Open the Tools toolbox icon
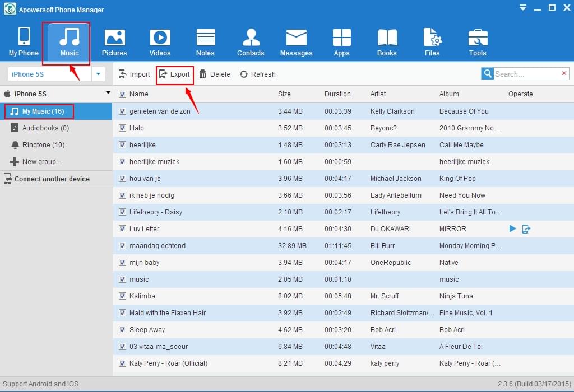 click(x=478, y=38)
